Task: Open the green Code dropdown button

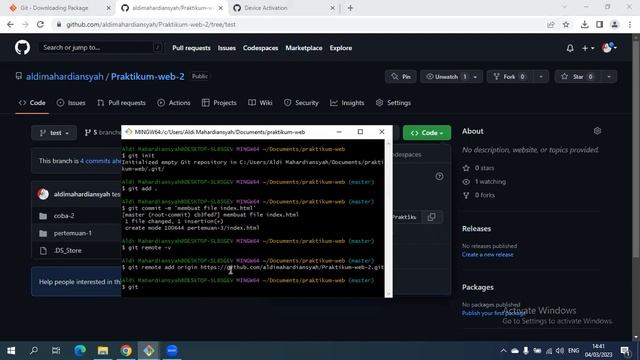Action: pos(427,133)
